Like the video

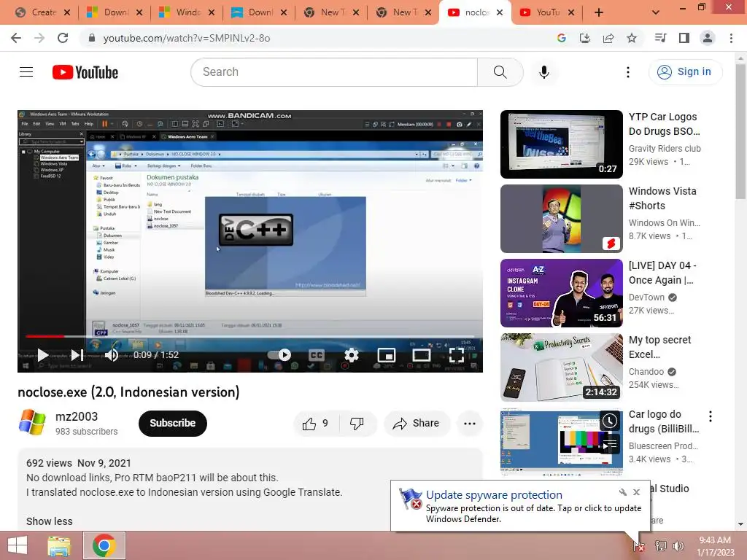(x=316, y=423)
